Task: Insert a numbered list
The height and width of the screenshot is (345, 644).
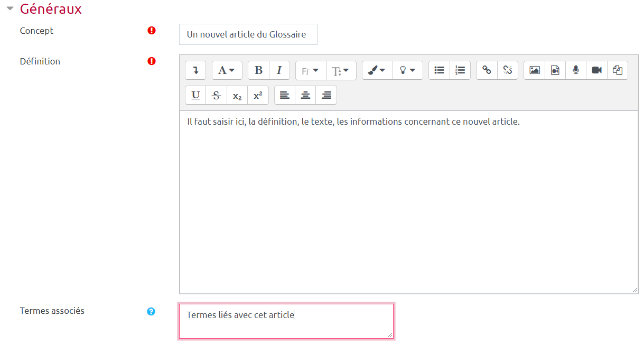Action: [x=460, y=70]
